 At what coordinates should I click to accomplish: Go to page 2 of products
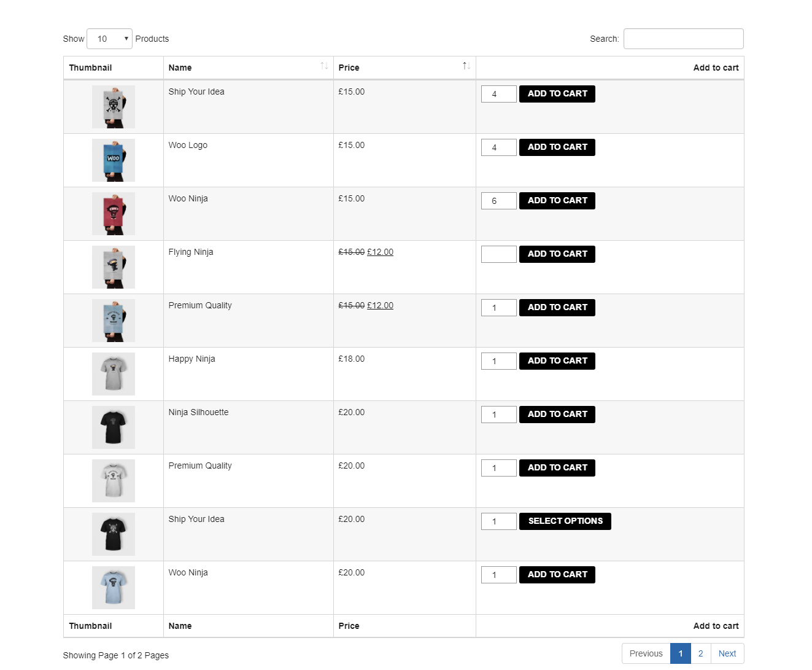coord(700,653)
